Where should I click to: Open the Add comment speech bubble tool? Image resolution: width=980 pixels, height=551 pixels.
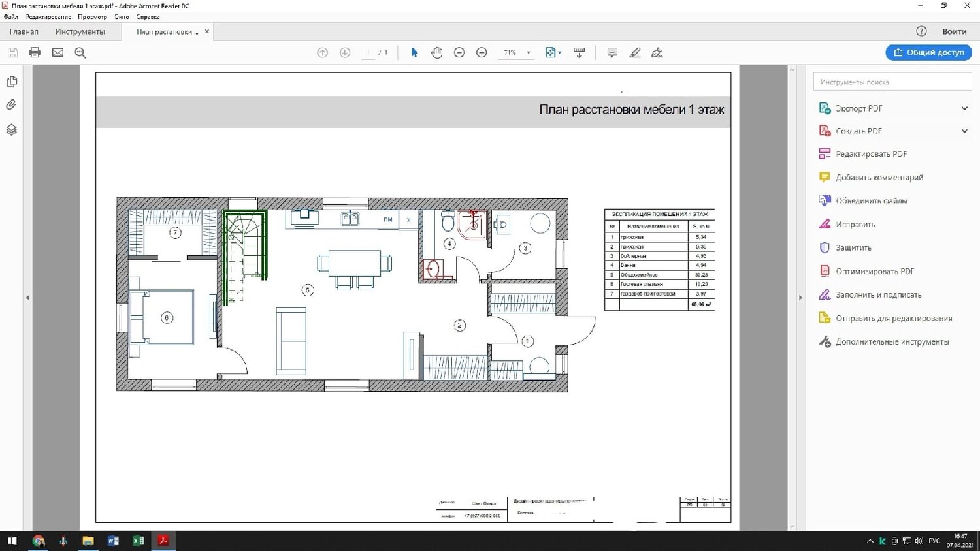tap(612, 53)
